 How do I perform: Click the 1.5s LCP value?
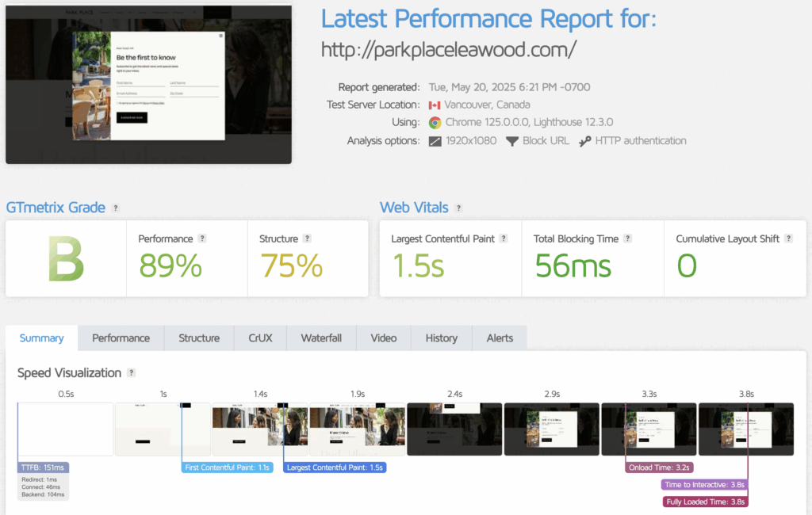tap(419, 265)
